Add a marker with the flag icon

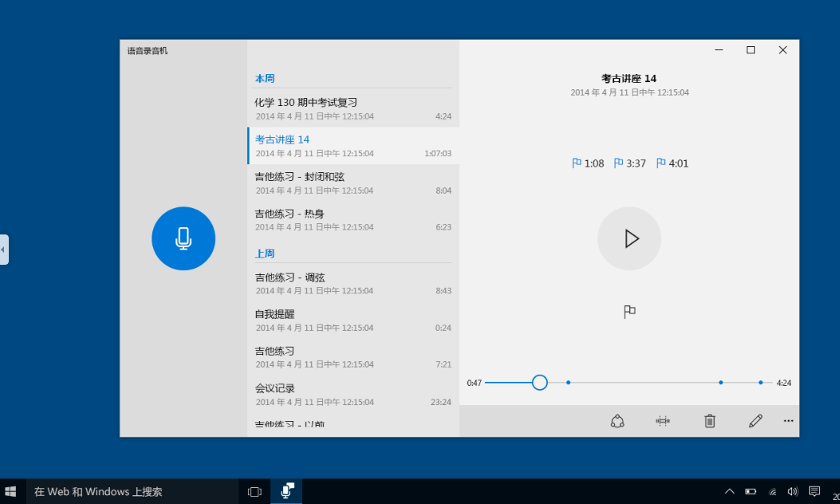(x=629, y=312)
